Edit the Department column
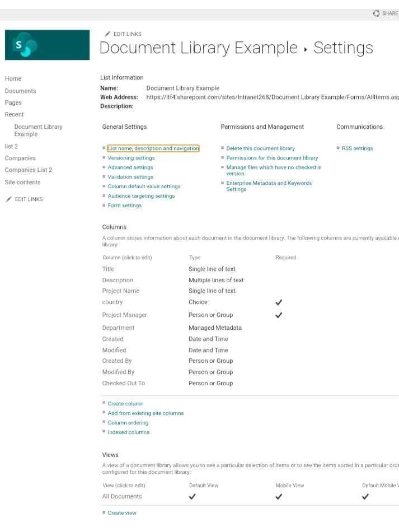This screenshot has height=532, width=399. coord(118,328)
